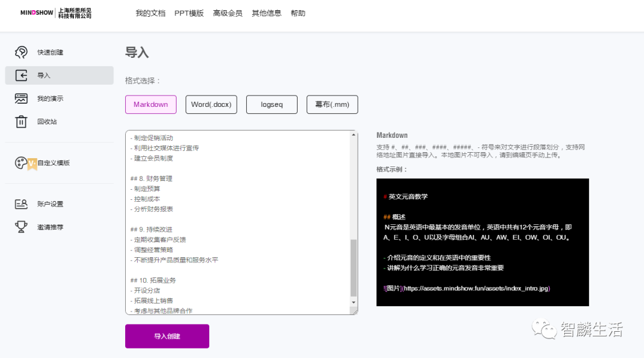Click the 导入创建 purple button

pyautogui.click(x=167, y=336)
